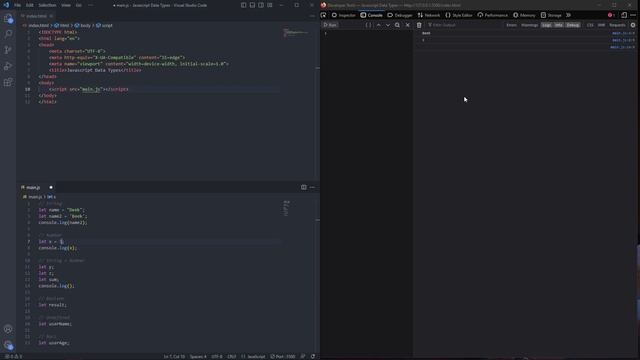The height and width of the screenshot is (360, 640).
Task: Open the Search view in VS Code activity bar
Action: 8,34
